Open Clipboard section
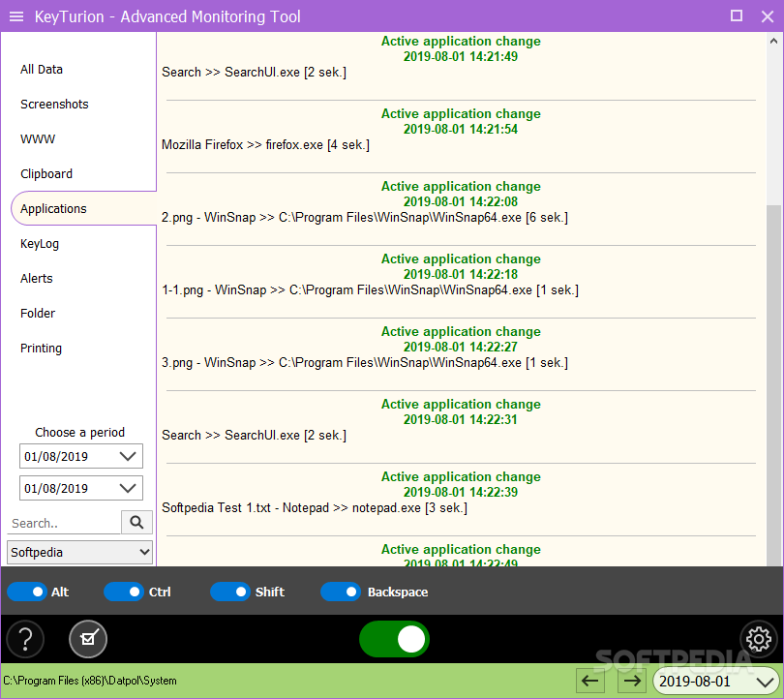784x699 pixels. (x=46, y=174)
